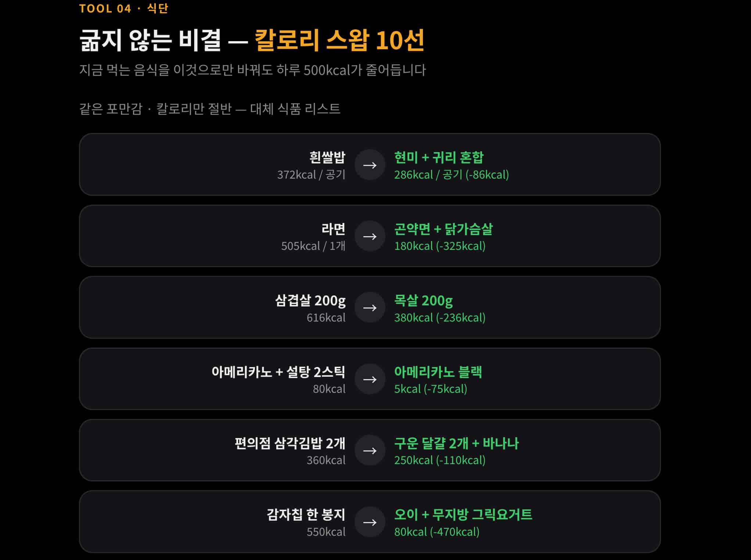Click the 구운 달걀 2개 + 바나나 label
This screenshot has height=560, width=751.
456,443
